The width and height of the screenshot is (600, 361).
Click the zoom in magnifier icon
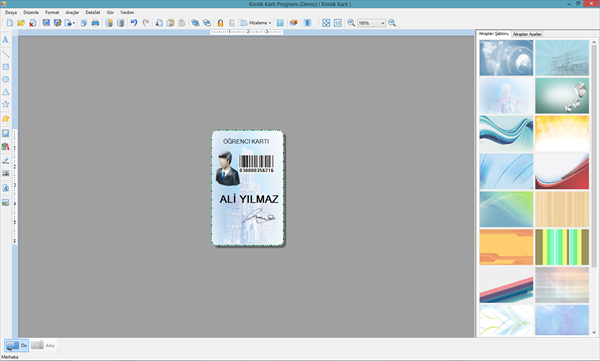click(x=351, y=23)
